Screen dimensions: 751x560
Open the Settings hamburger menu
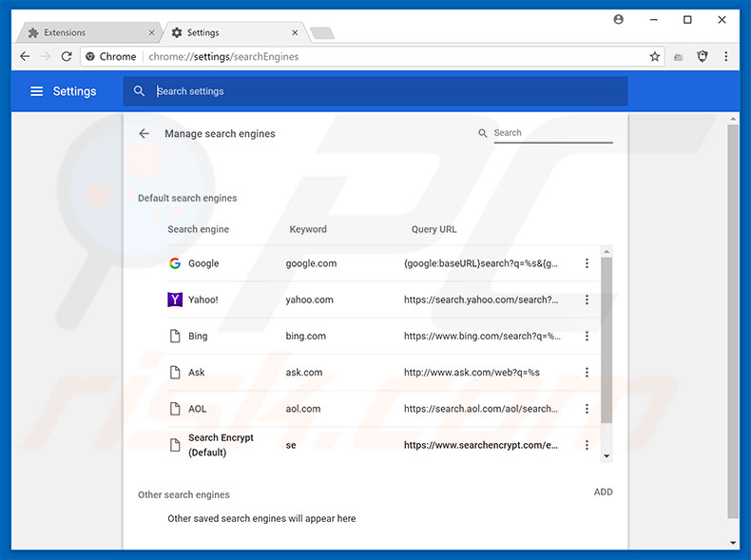pos(36,91)
